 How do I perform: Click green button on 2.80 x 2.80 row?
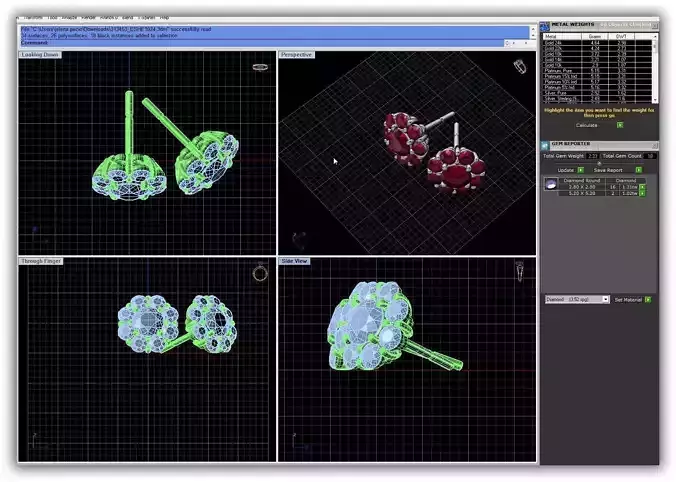(642, 187)
